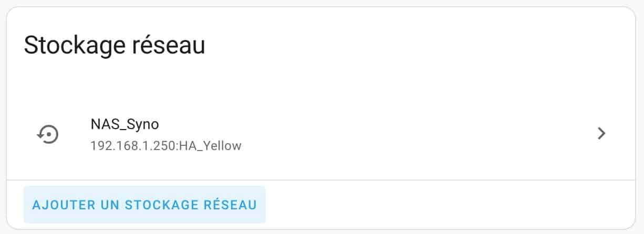The image size is (644, 234).
Task: Click the AJOUTER UN STOCKAGE RÉSEAU button
Action: click(144, 204)
